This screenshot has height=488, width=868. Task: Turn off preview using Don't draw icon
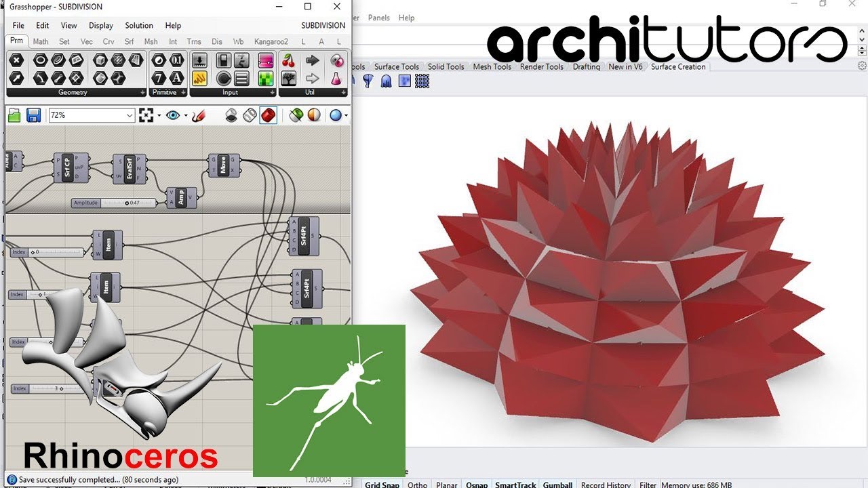231,116
